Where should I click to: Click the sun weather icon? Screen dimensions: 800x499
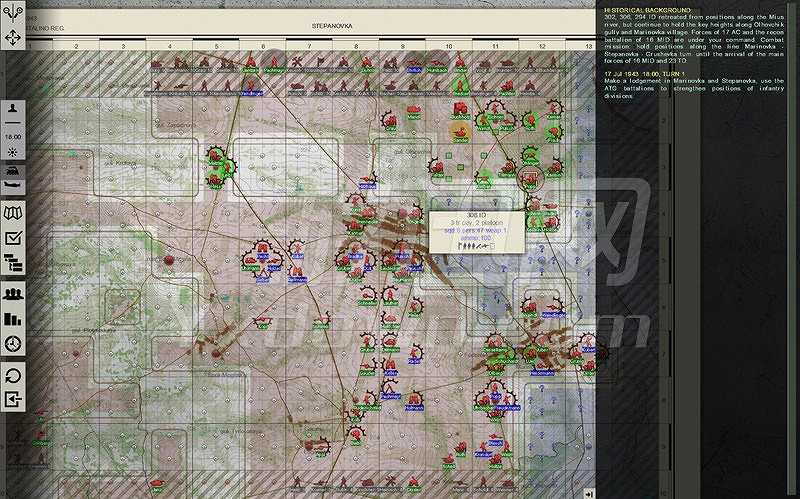pyautogui.click(x=13, y=152)
